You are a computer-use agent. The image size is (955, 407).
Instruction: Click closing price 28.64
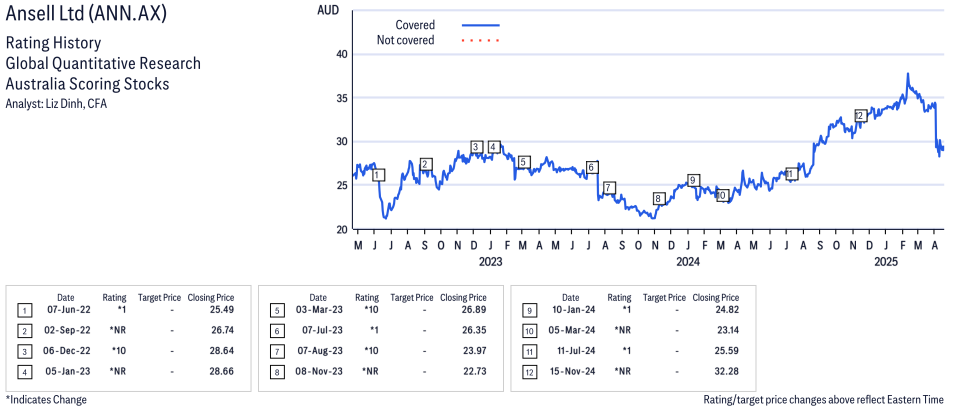[222, 351]
